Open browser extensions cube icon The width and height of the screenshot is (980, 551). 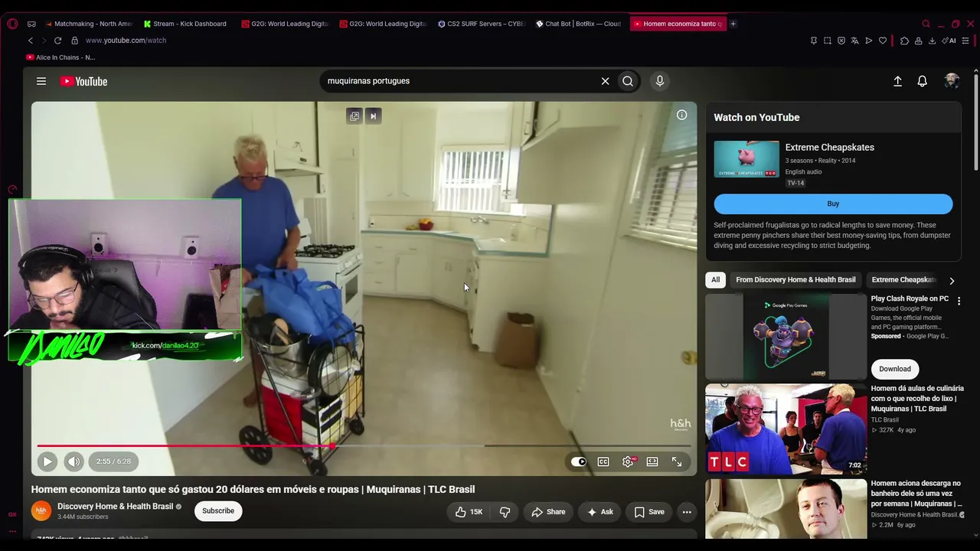coord(904,41)
